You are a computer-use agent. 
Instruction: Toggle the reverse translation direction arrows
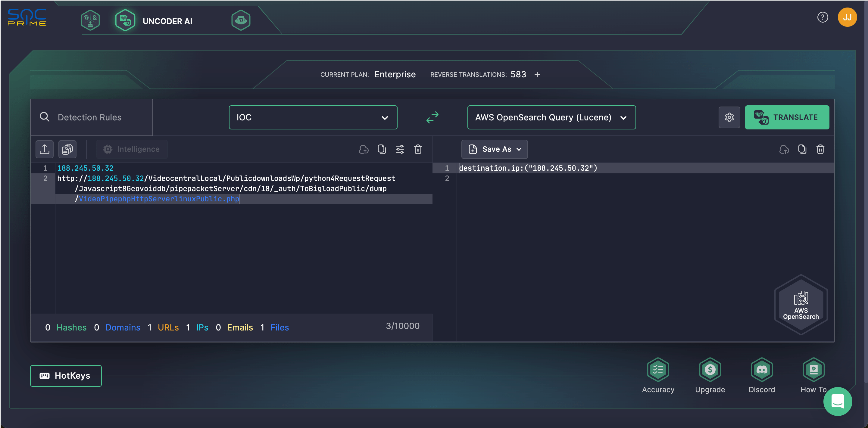click(x=433, y=117)
